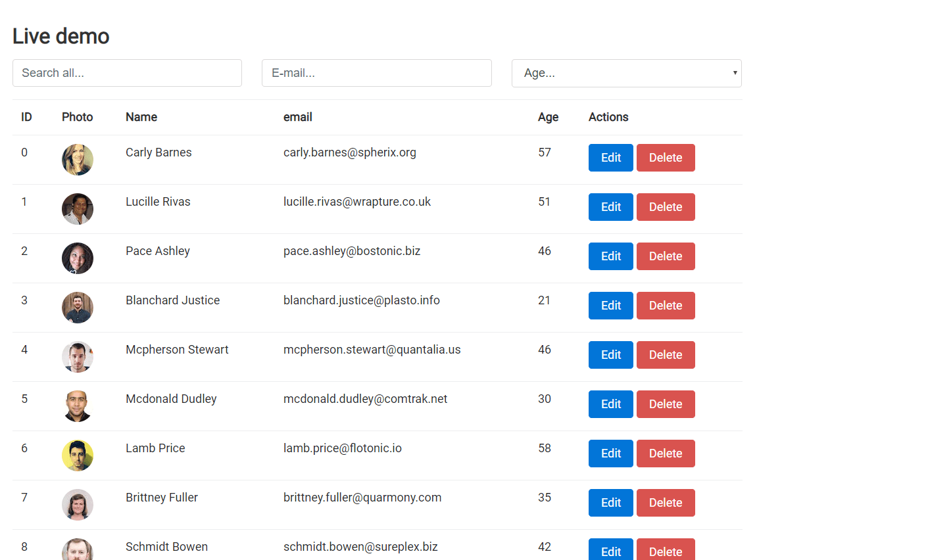
Task: Click Lucille Rivas profile photo
Action: pyautogui.click(x=78, y=209)
